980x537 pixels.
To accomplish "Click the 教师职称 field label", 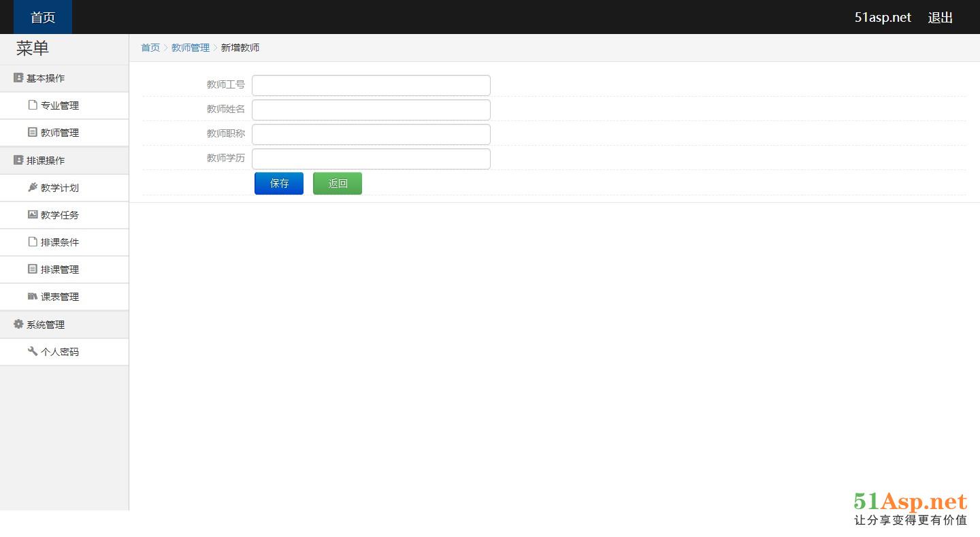I will [x=226, y=133].
